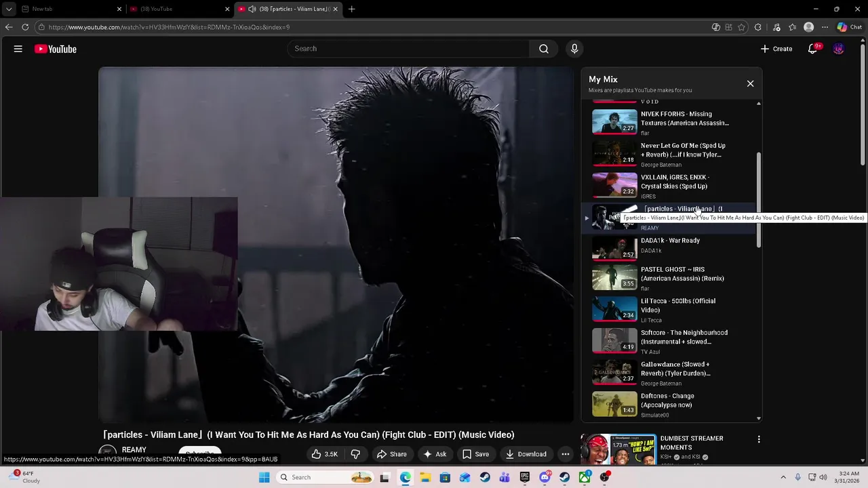The width and height of the screenshot is (868, 488).
Task: Click the My Mix playlist title
Action: coord(603,79)
